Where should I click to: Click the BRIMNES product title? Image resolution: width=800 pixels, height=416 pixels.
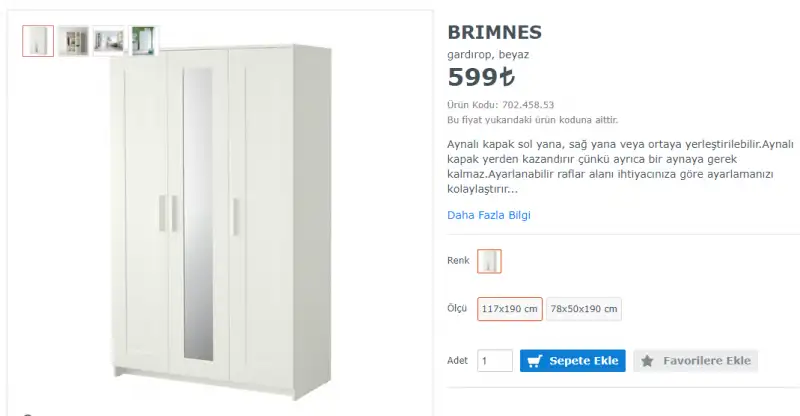pos(495,32)
